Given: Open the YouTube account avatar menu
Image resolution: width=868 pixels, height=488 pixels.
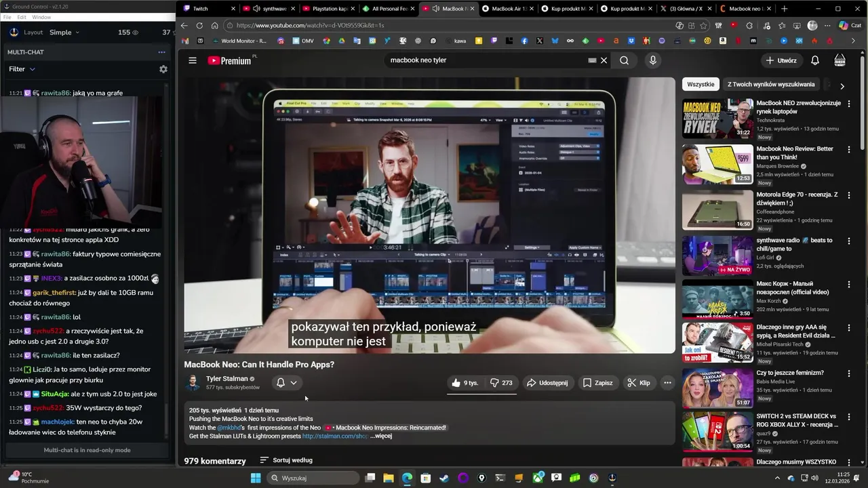Looking at the screenshot, I should 840,60.
